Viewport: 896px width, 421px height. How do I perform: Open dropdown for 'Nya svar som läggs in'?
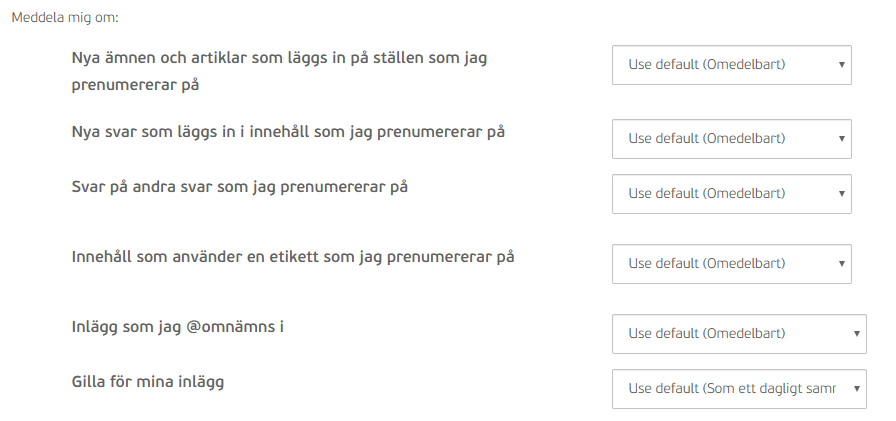731,139
